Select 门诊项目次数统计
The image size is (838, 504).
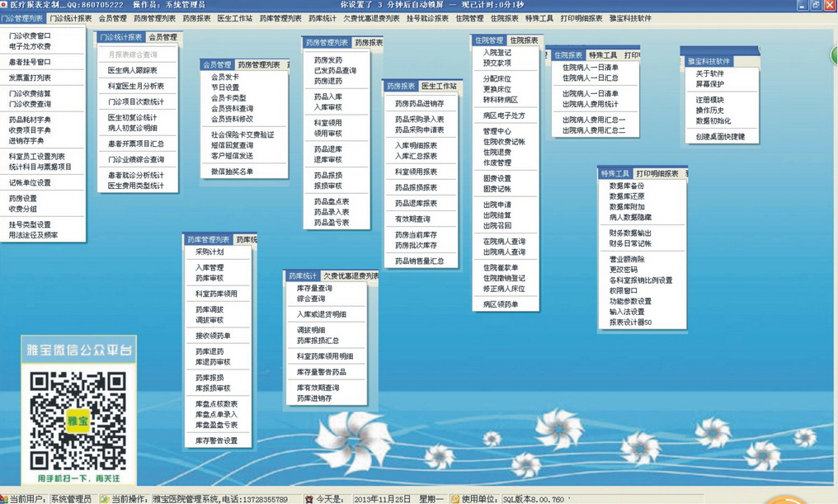pyautogui.click(x=136, y=101)
